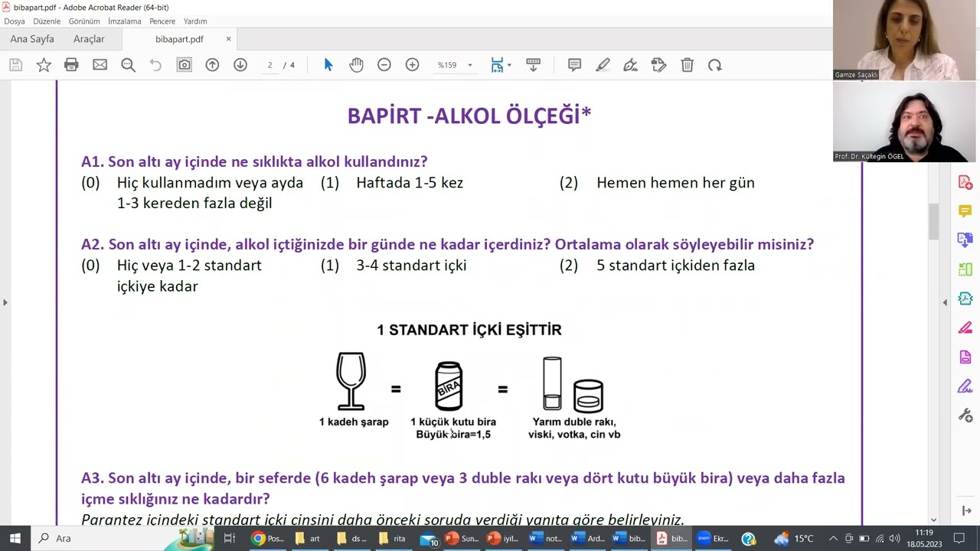Click the BAPİRT -ALKOL ÖLÇEĞİ heading

click(469, 116)
